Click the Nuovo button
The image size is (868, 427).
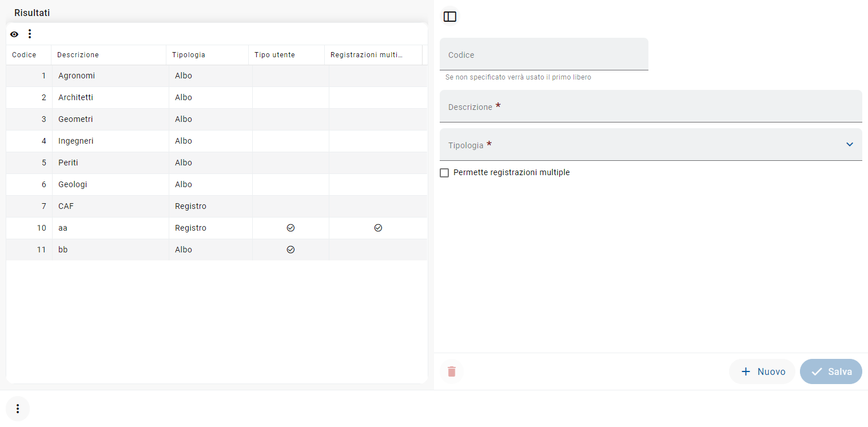point(762,371)
